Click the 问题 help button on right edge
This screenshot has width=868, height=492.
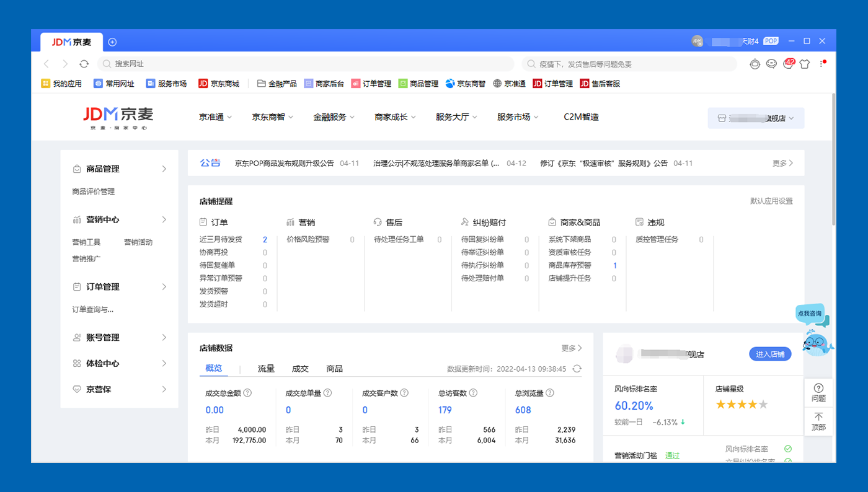pos(818,392)
